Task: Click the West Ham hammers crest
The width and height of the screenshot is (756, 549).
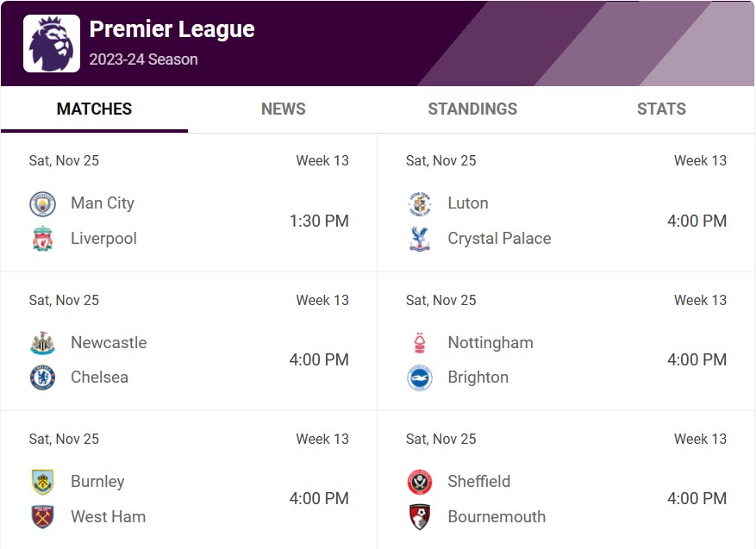Action: click(42, 517)
